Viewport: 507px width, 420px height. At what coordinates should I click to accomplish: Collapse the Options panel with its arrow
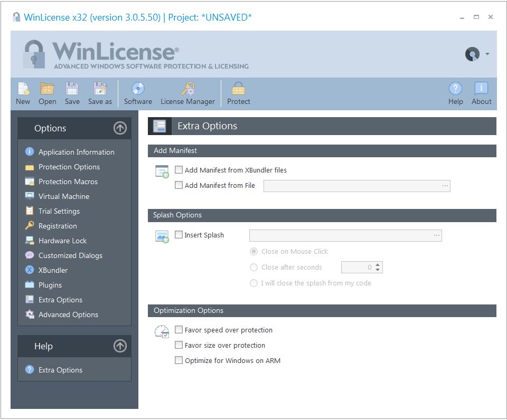120,128
